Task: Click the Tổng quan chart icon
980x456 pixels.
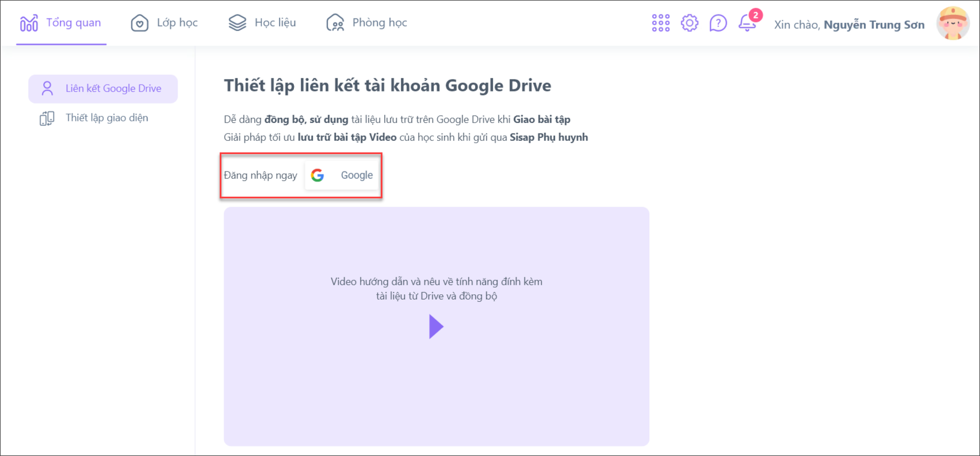Action: coord(29,23)
